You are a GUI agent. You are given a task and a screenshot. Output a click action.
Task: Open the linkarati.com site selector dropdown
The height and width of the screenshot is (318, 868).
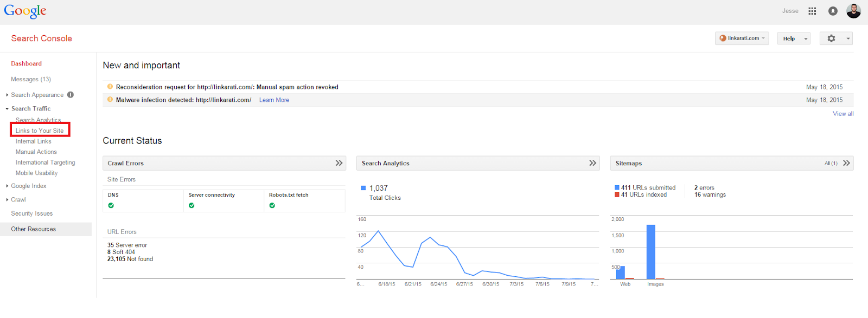click(x=742, y=38)
